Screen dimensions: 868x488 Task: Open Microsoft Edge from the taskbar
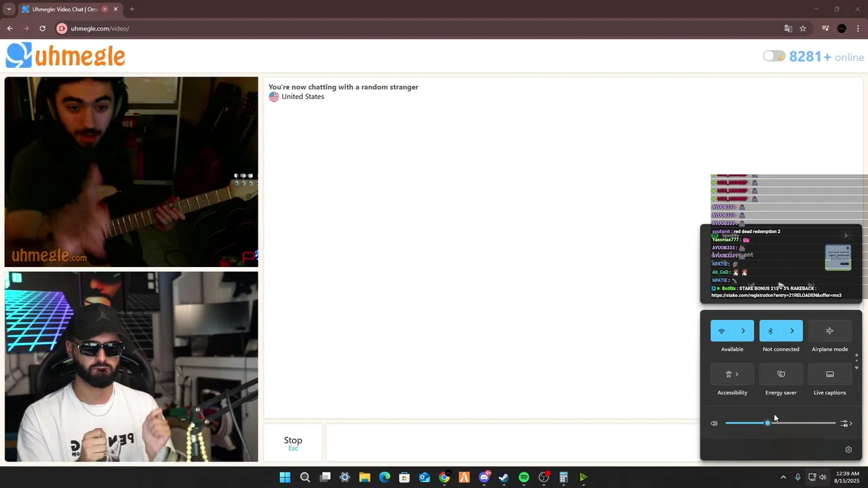(384, 477)
